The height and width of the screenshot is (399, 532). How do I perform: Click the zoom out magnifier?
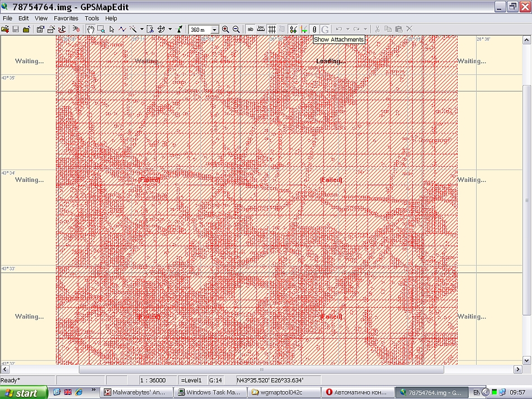[236, 29]
